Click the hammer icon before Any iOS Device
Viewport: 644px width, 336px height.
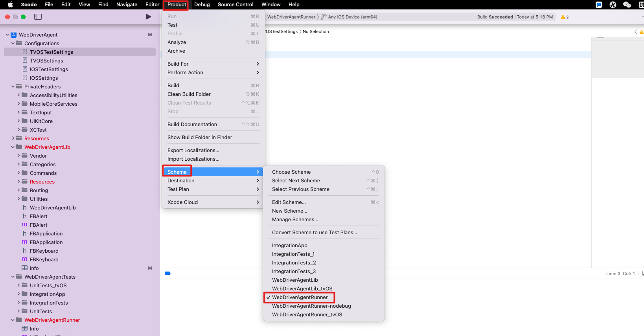pyautogui.click(x=324, y=17)
